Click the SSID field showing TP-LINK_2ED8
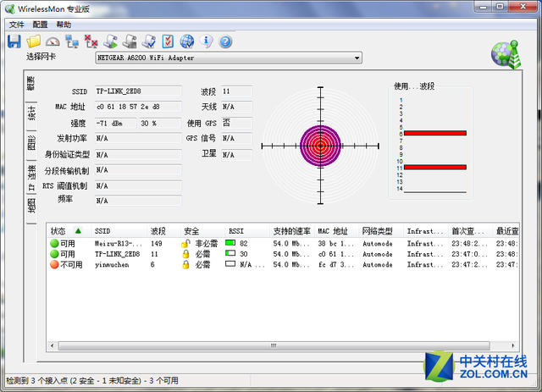This screenshot has width=542, height=392. coord(138,91)
